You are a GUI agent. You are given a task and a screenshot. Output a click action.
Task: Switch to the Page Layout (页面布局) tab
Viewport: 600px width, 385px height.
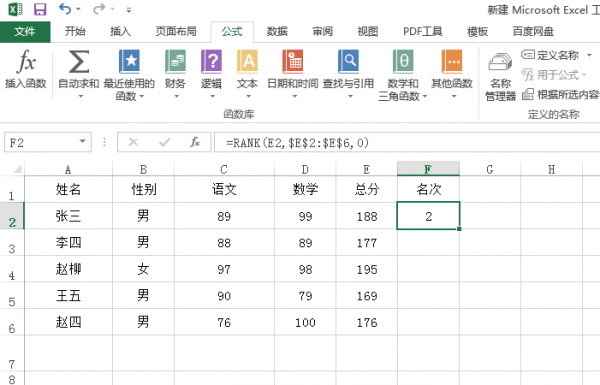click(176, 31)
